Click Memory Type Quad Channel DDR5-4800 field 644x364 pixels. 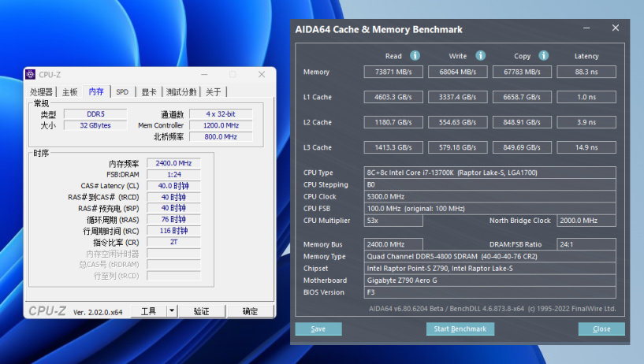(x=490, y=257)
